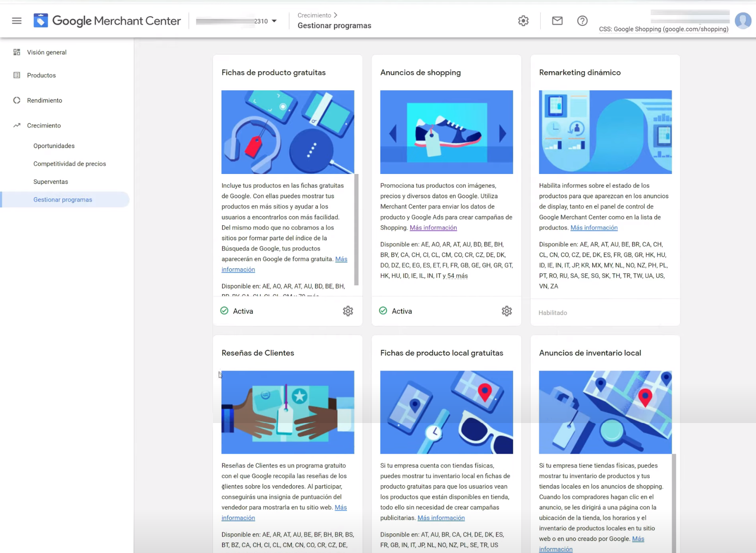Viewport: 756px width, 553px height.
Task: Click the scrollbar in Anuncios de inventario local card
Action: tap(674, 503)
